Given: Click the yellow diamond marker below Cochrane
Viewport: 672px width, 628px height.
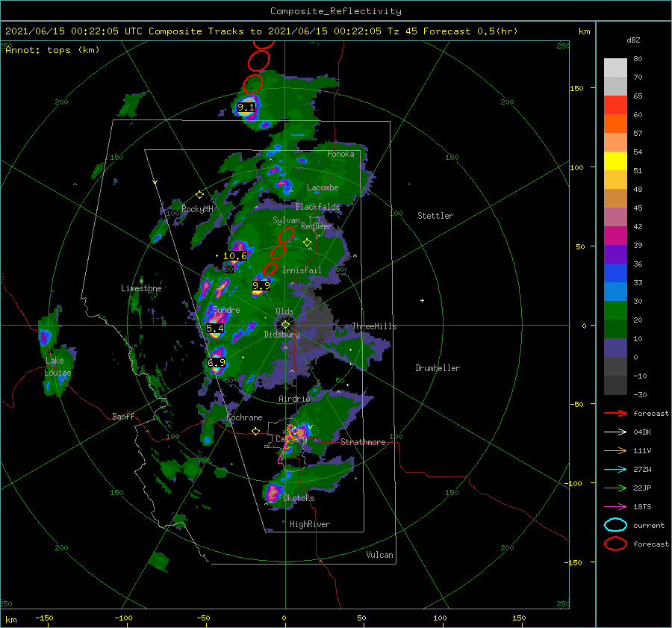Looking at the screenshot, I should pos(256,431).
